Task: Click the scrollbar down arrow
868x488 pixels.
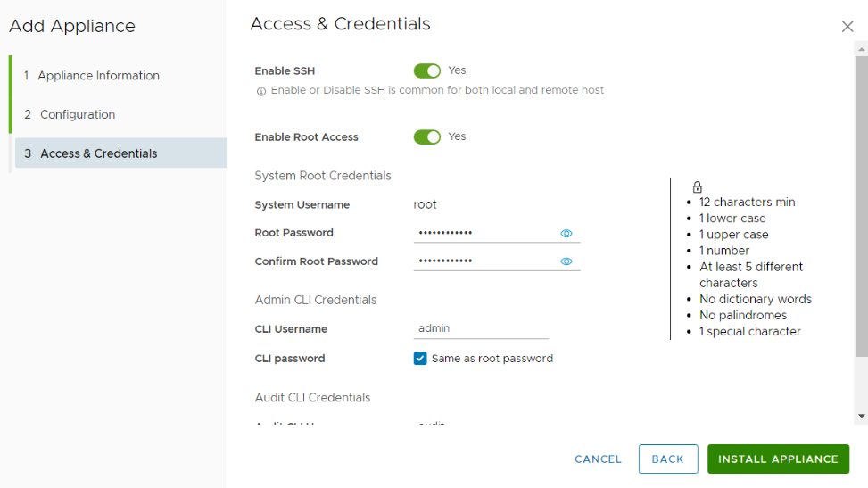Action: pos(861,416)
